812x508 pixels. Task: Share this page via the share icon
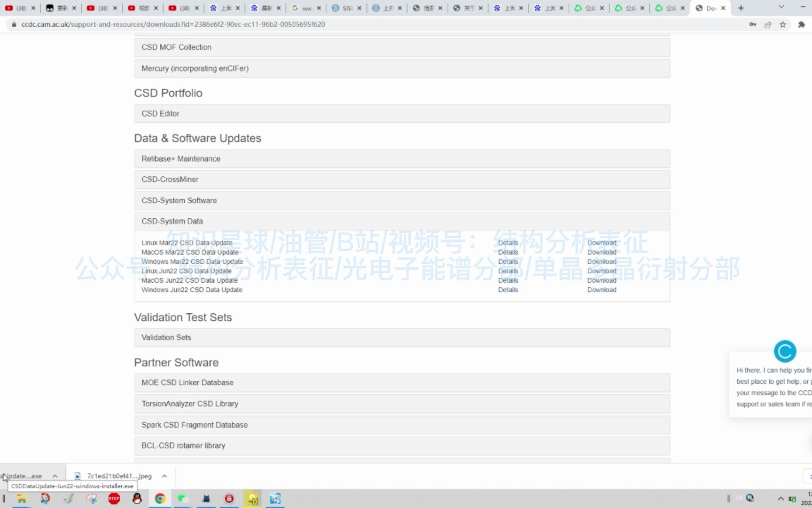(x=768, y=24)
